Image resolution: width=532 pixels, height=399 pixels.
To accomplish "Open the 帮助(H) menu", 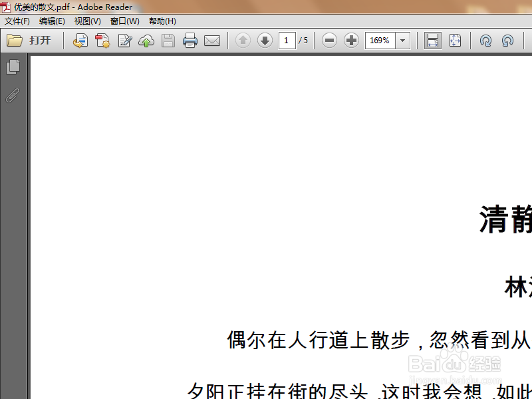I will pos(162,21).
